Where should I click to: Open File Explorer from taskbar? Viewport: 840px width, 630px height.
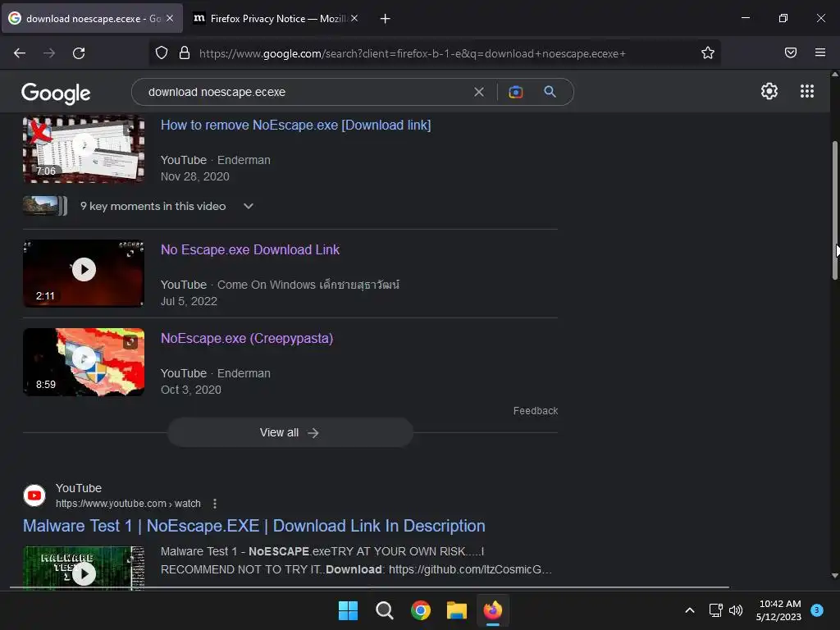click(456, 610)
